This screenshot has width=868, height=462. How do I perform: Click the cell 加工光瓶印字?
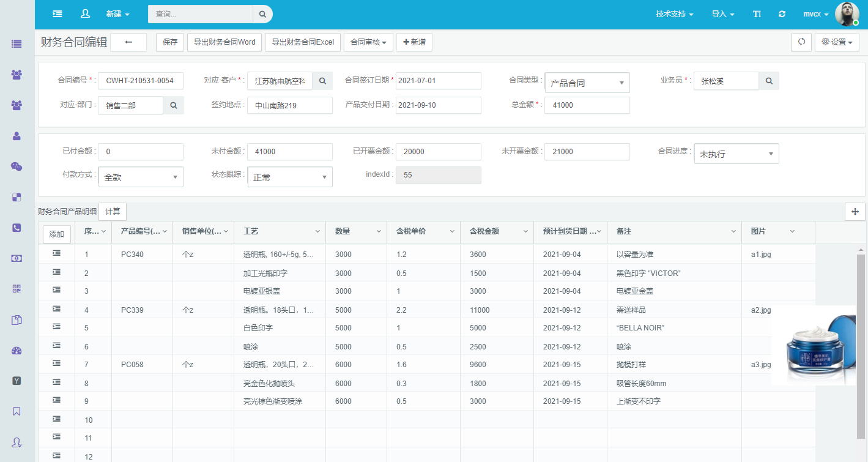[280, 273]
